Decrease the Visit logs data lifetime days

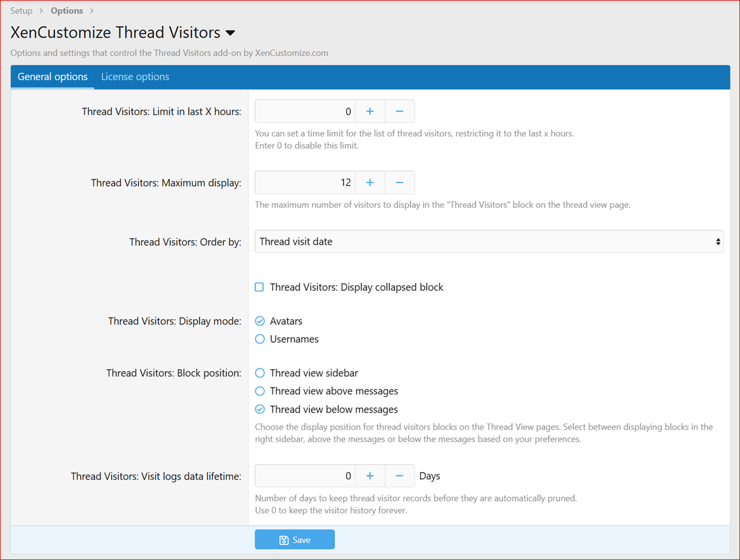coord(400,476)
